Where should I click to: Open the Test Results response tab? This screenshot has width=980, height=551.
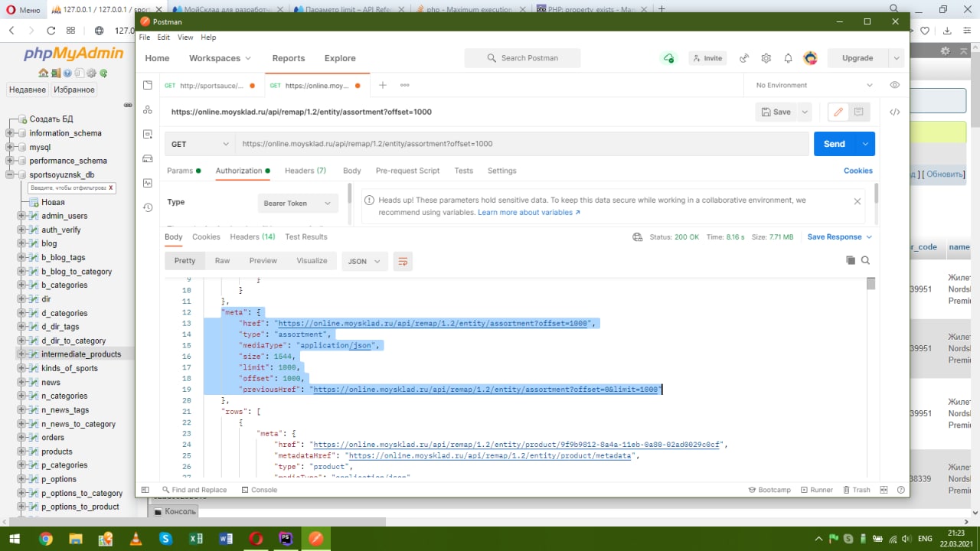click(306, 237)
